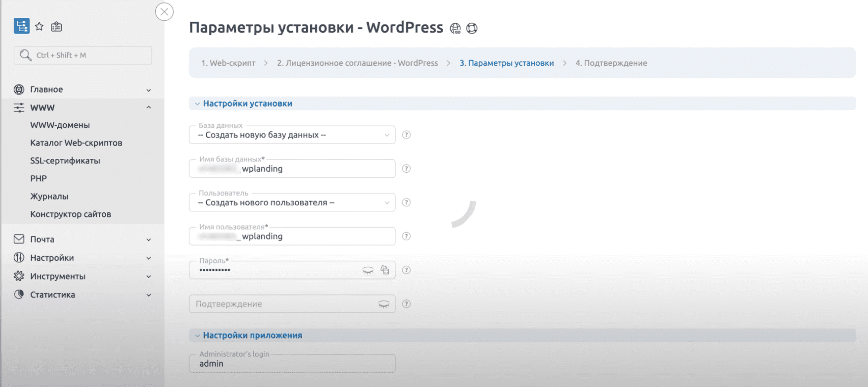The height and width of the screenshot is (387, 868).
Task: Toggle password visibility in Подтверждение field
Action: point(384,304)
